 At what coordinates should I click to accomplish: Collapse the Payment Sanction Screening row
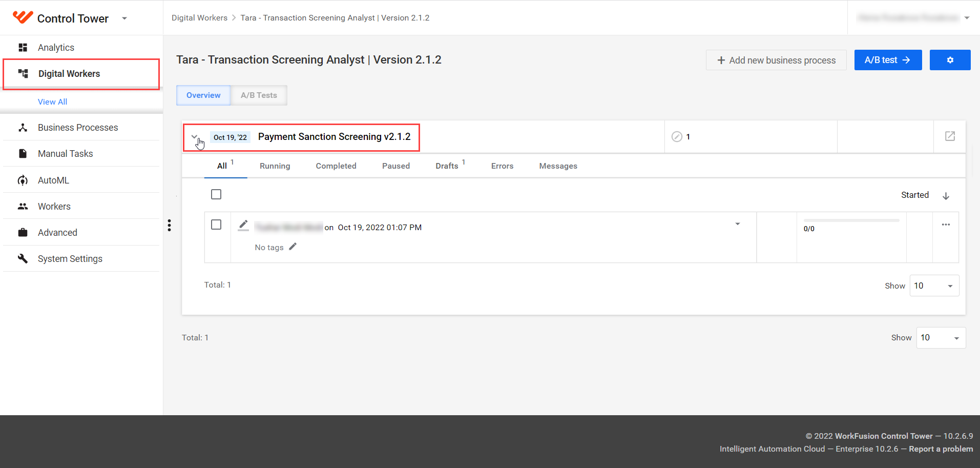pyautogui.click(x=195, y=137)
